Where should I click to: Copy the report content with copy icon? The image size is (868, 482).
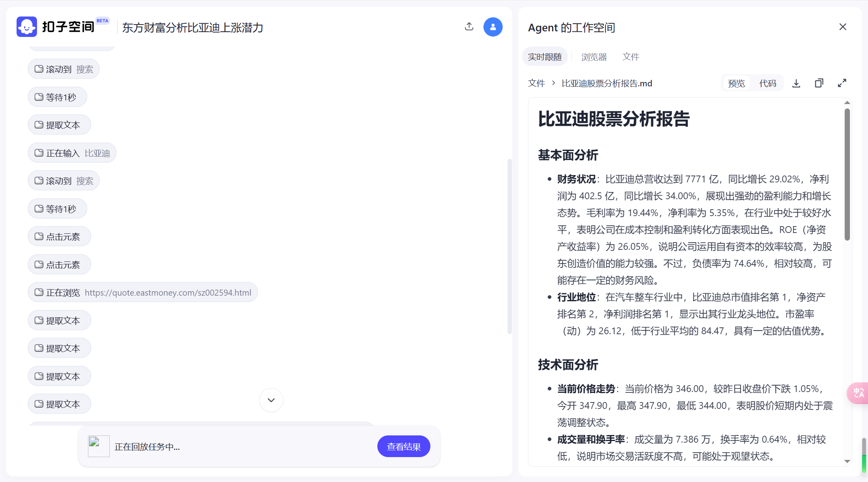819,83
